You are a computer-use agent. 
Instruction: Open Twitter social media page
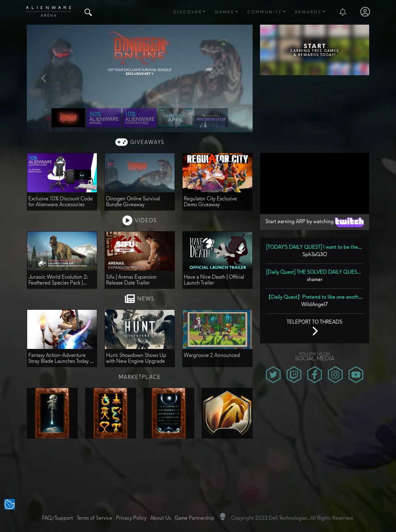tap(273, 374)
